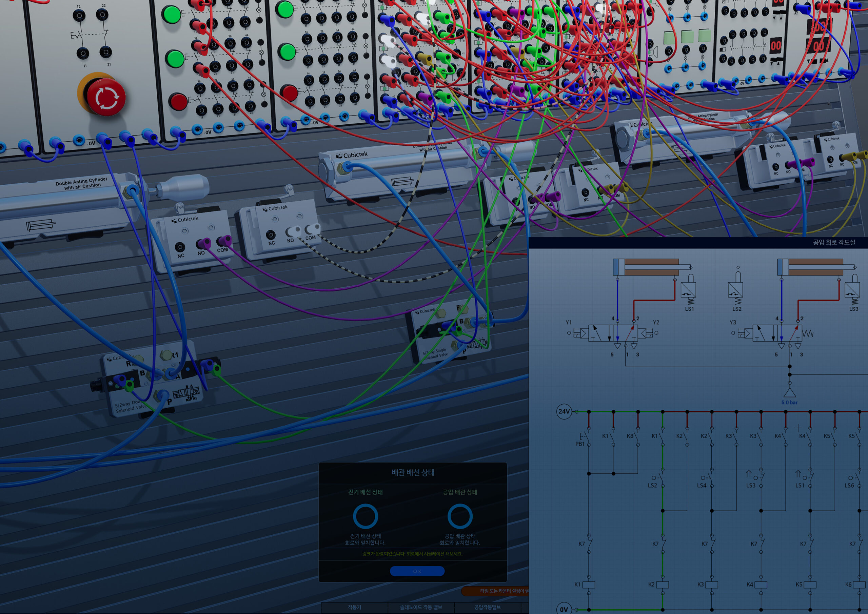Click the K1 relay coil symbol
The image size is (868, 614).
(589, 585)
